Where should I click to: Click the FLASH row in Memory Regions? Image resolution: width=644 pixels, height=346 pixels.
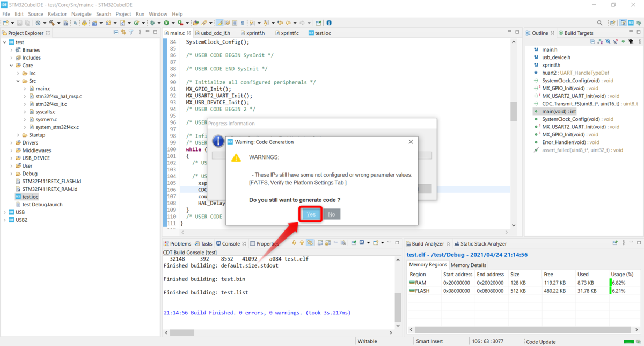click(x=523, y=291)
